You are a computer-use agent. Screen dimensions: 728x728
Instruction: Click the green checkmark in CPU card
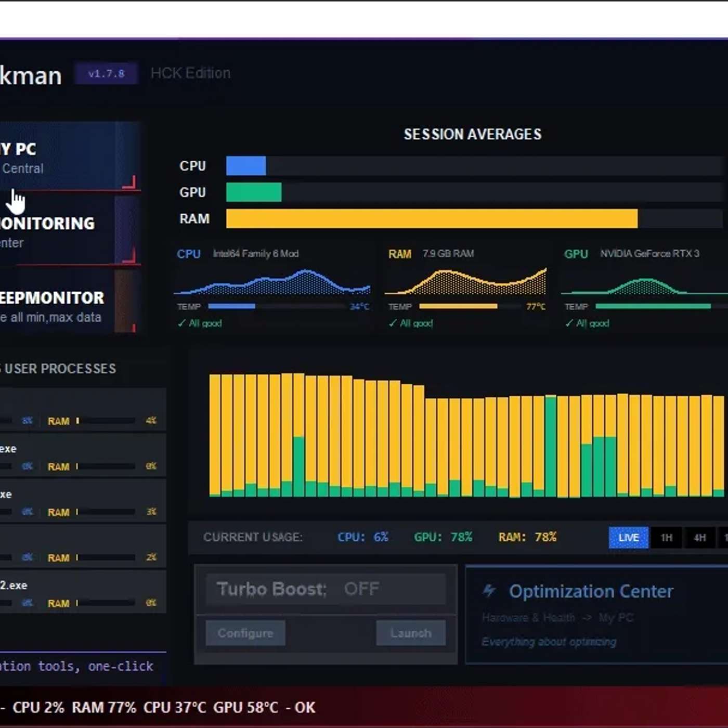[x=181, y=323]
